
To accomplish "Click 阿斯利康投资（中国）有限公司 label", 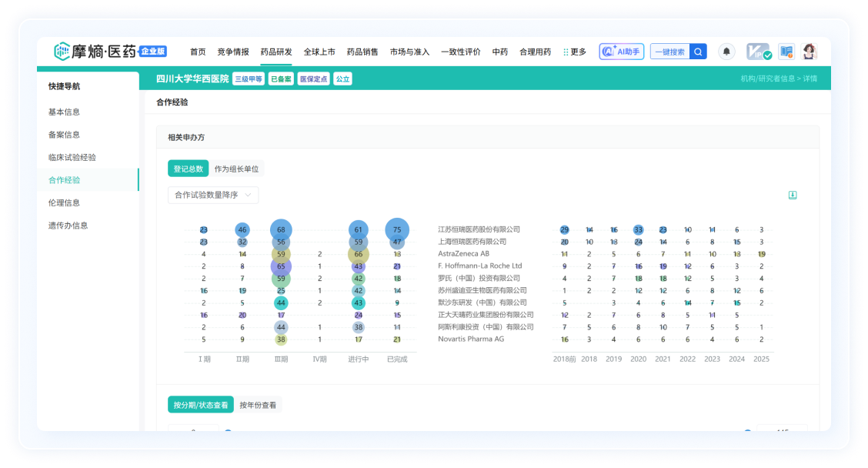I will [x=486, y=327].
